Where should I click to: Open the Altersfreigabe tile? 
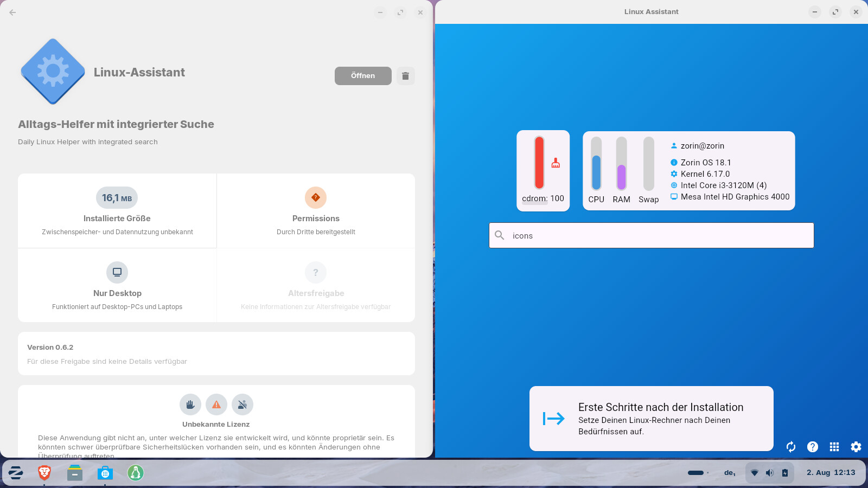(x=316, y=285)
